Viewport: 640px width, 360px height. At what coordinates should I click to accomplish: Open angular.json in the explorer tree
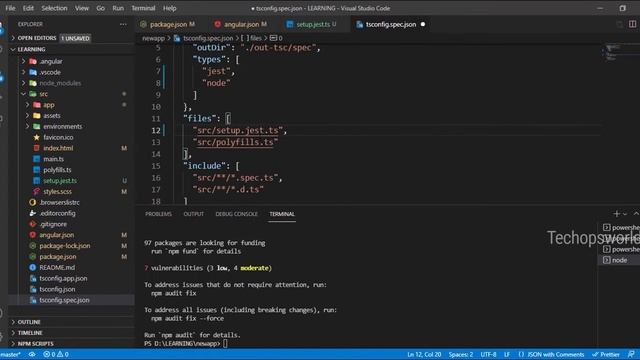pos(56,235)
